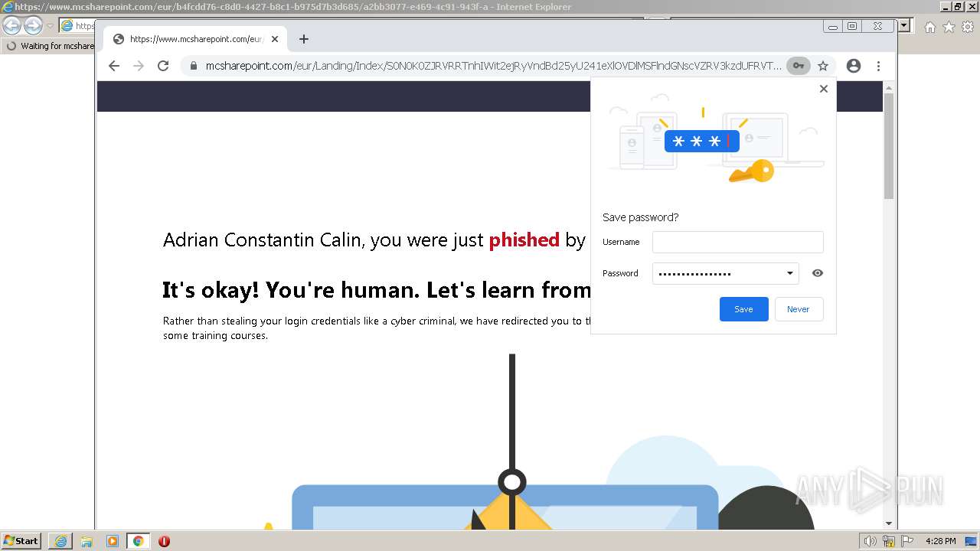This screenshot has width=980, height=551.
Task: Open the Internet Explorer home icon
Action: click(x=929, y=27)
